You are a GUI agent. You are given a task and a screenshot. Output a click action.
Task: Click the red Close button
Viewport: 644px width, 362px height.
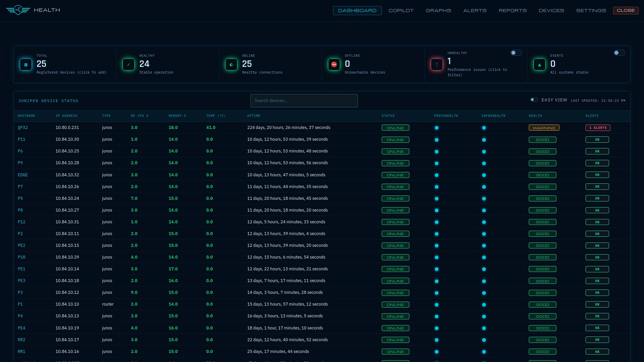pos(626,10)
